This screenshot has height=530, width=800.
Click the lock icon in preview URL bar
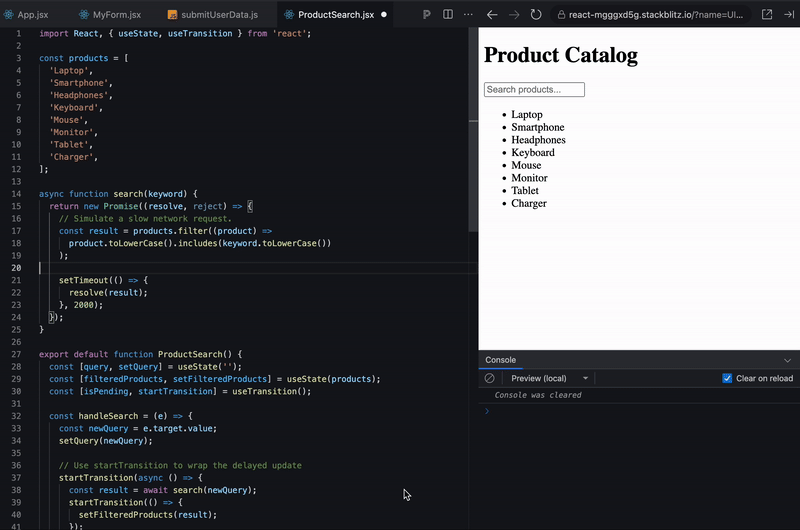[x=561, y=15]
